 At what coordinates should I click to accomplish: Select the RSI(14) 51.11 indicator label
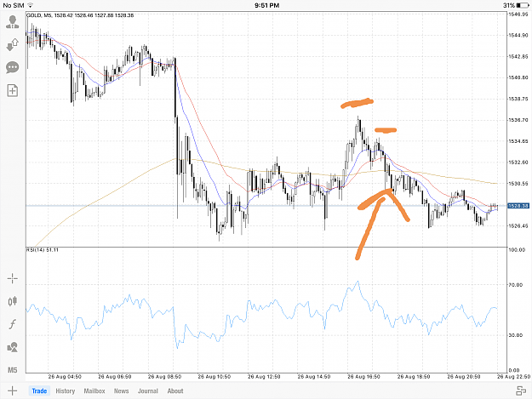[x=43, y=250]
